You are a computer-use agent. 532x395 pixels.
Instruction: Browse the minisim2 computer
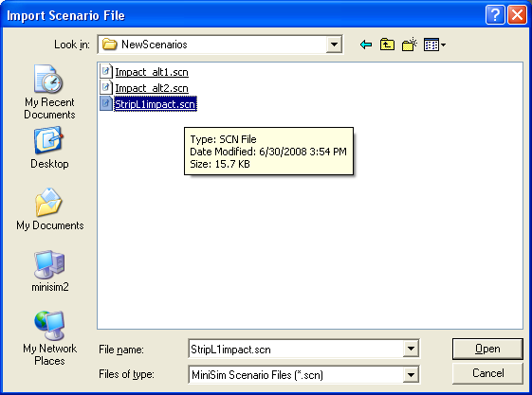tap(50, 271)
